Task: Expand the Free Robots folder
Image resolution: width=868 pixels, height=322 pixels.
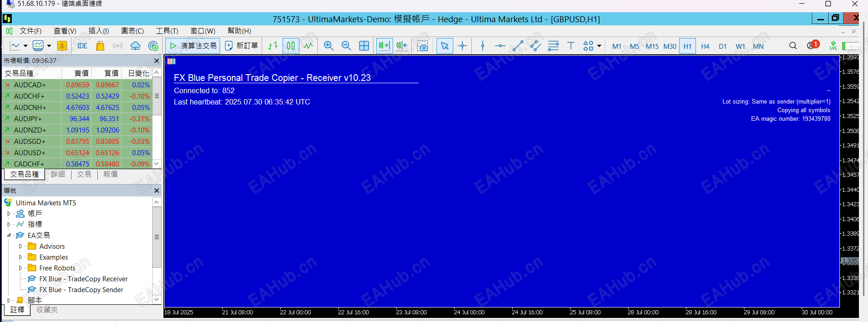Action: click(20, 268)
